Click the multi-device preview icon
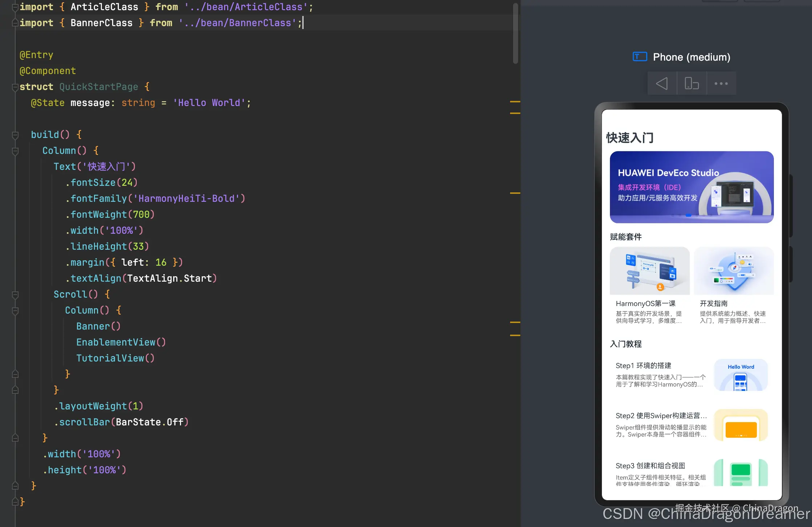 (692, 83)
